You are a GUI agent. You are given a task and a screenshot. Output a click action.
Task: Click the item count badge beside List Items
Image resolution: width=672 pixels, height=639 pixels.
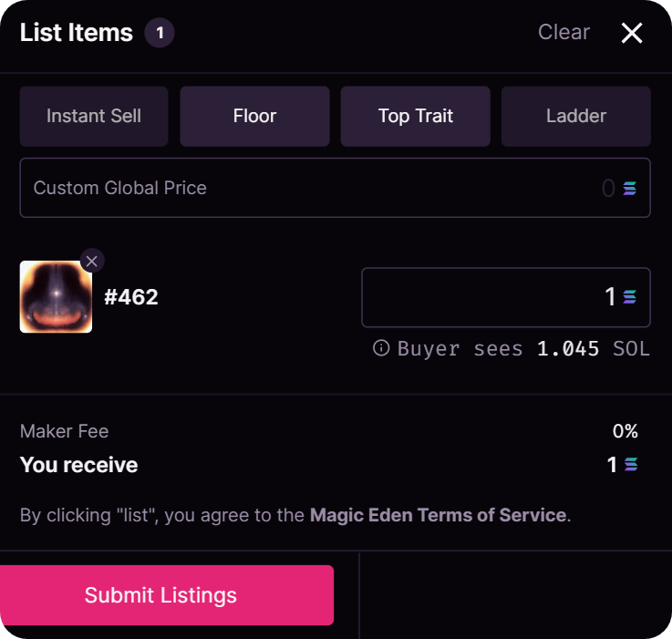point(160,34)
